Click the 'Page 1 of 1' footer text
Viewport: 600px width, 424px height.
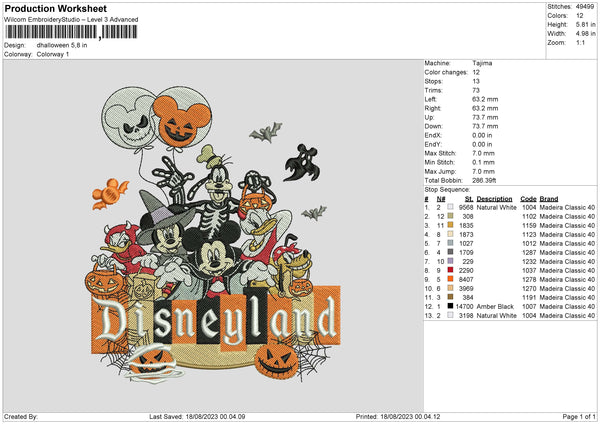point(579,416)
